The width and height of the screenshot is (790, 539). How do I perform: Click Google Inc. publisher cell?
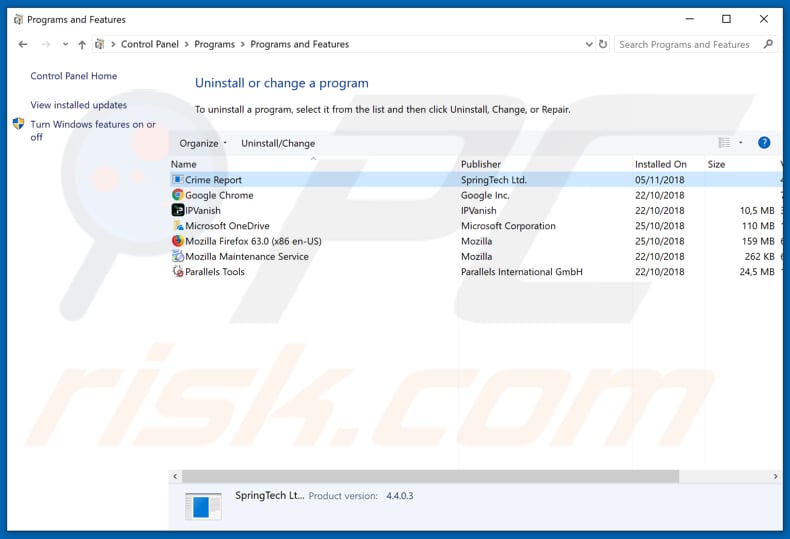click(x=485, y=195)
